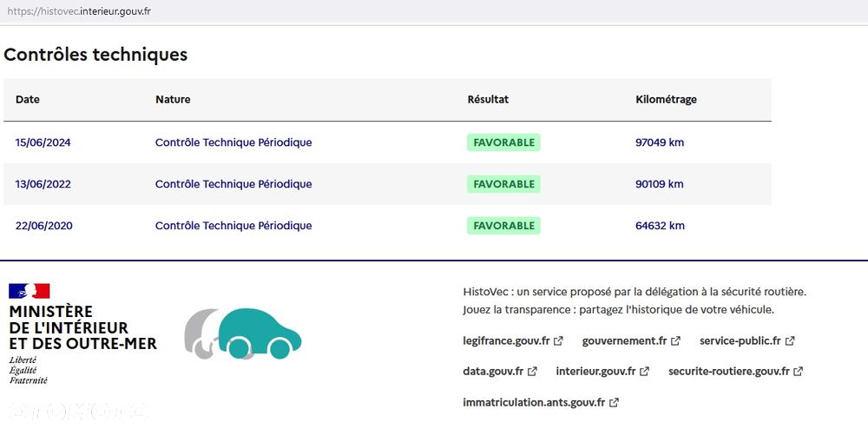Click the HistoVec car logo icon
Viewport: 868px width, 429px height.
(x=243, y=333)
